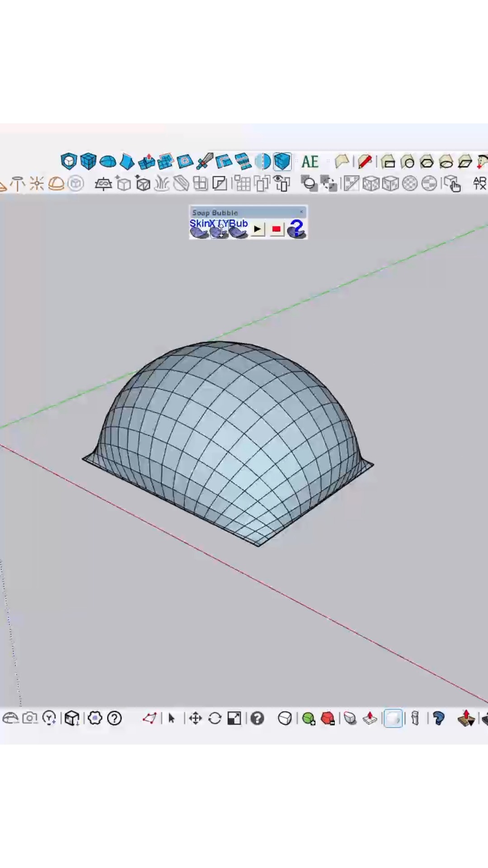Click the box primitive shape icon
The width and height of the screenshot is (488, 868).
coord(388,162)
